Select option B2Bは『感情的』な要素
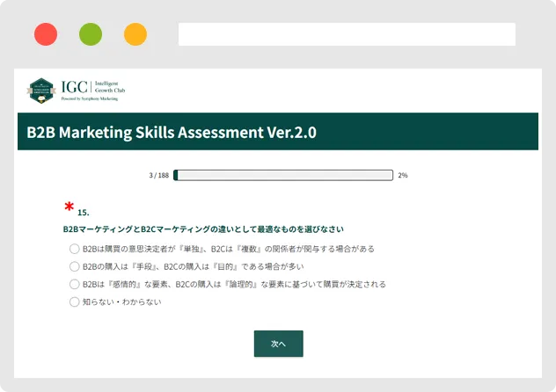 tap(74, 284)
